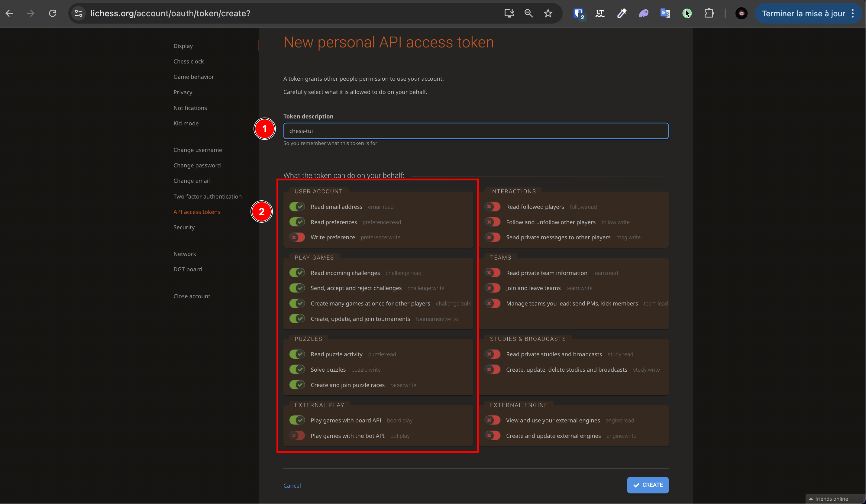The height and width of the screenshot is (504, 866).
Task: Click the CREATE button
Action: click(x=648, y=485)
